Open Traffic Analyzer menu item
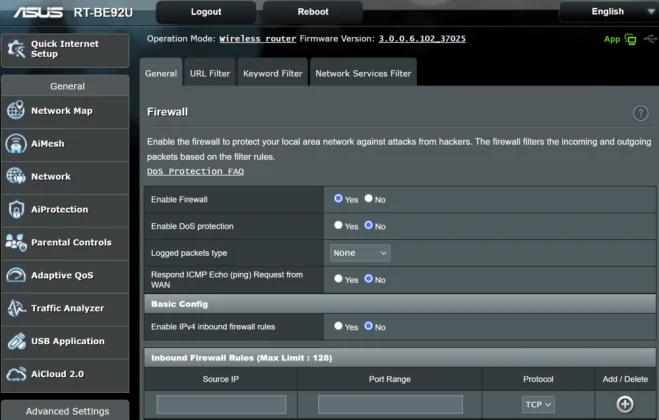Screen dimensions: 659x420 65,309
